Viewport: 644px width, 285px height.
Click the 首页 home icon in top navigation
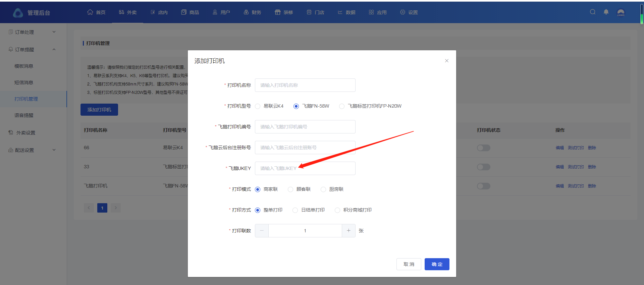[90, 12]
